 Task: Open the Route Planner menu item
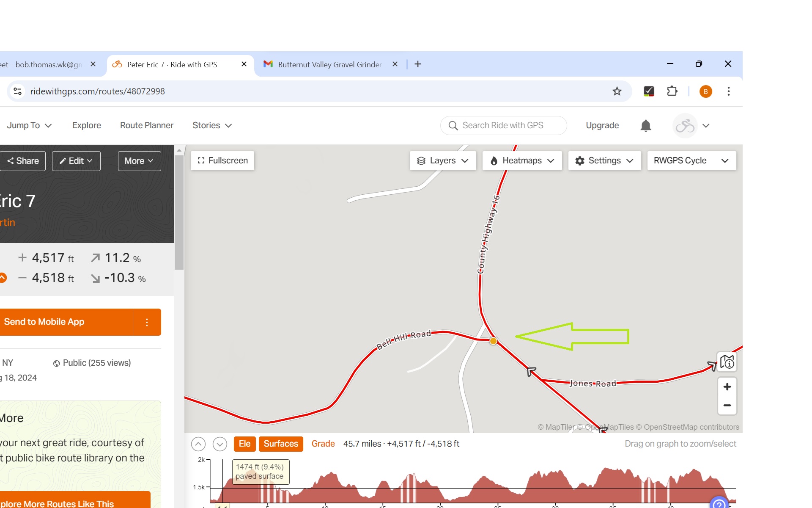146,126
